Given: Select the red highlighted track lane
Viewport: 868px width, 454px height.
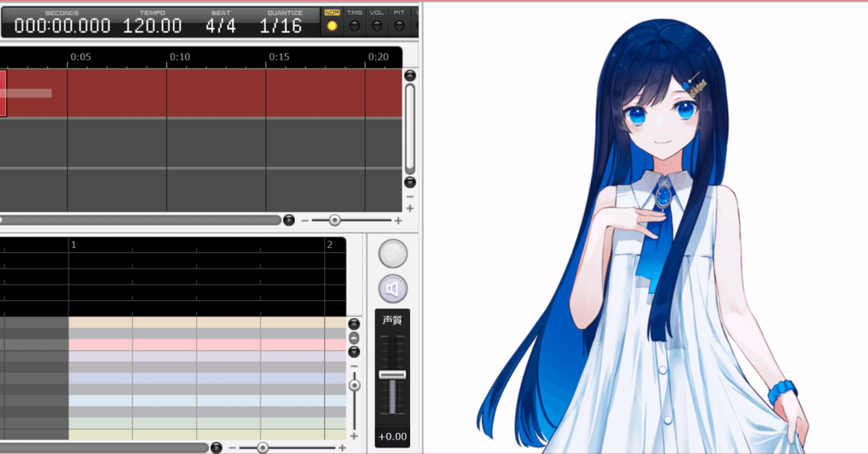Looking at the screenshot, I should pyautogui.click(x=201, y=93).
